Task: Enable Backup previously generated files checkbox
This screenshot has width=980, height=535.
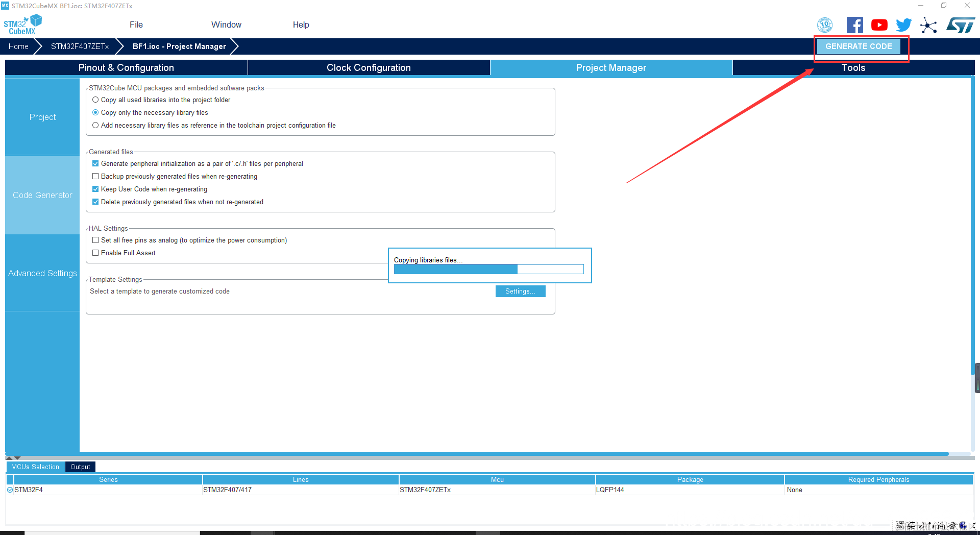Action: [95, 176]
